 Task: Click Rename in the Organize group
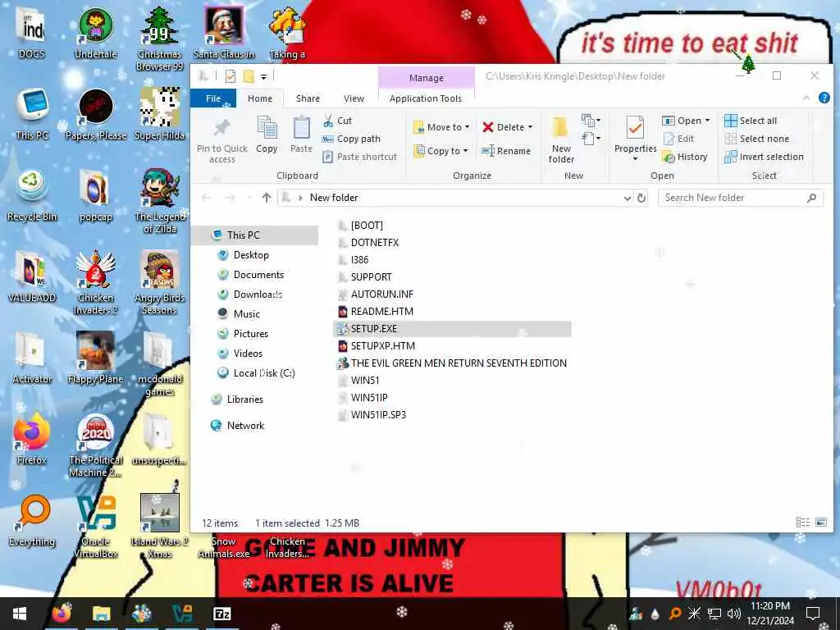pyautogui.click(x=506, y=151)
